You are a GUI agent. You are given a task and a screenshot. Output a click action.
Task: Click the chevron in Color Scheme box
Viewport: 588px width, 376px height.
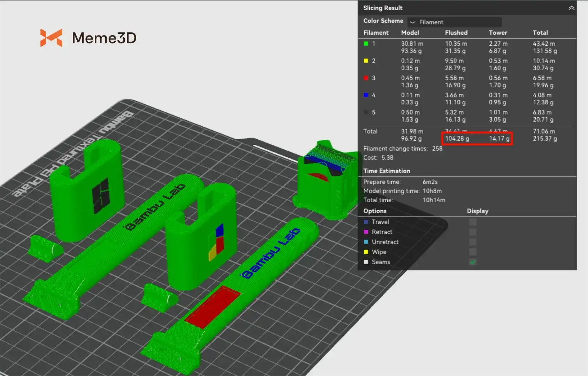click(413, 22)
